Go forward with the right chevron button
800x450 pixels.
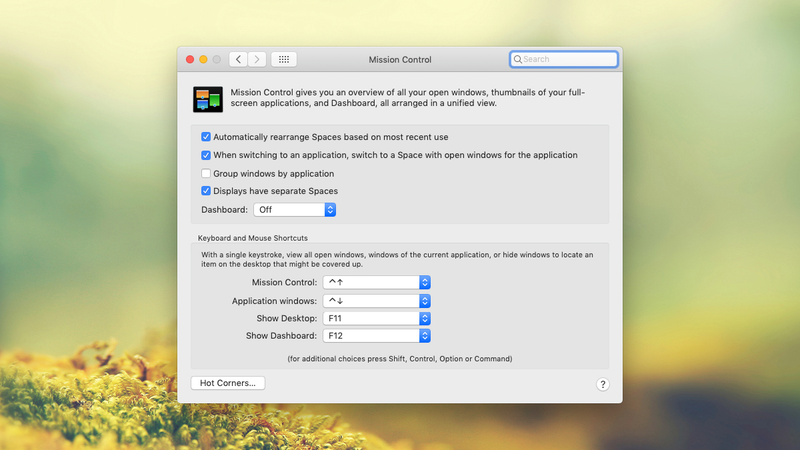coord(257,59)
